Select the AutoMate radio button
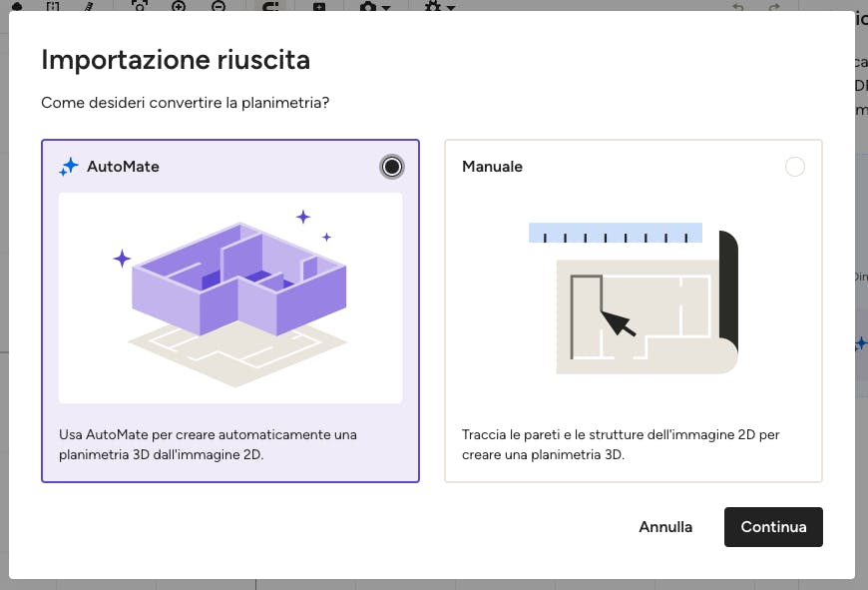The height and width of the screenshot is (590, 868). tap(392, 167)
